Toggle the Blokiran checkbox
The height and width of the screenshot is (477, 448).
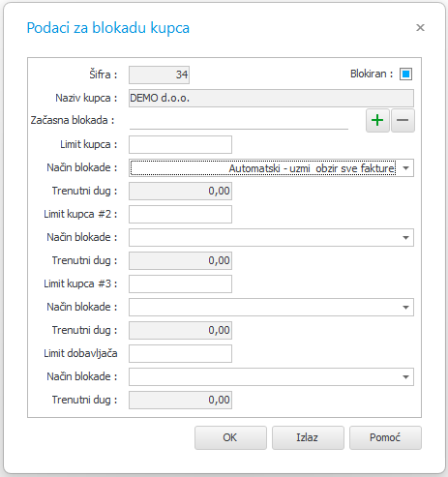click(x=405, y=74)
